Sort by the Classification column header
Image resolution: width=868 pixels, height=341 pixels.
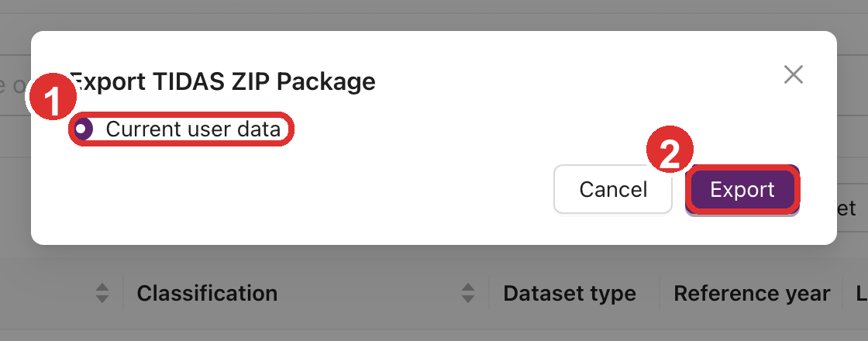207,294
